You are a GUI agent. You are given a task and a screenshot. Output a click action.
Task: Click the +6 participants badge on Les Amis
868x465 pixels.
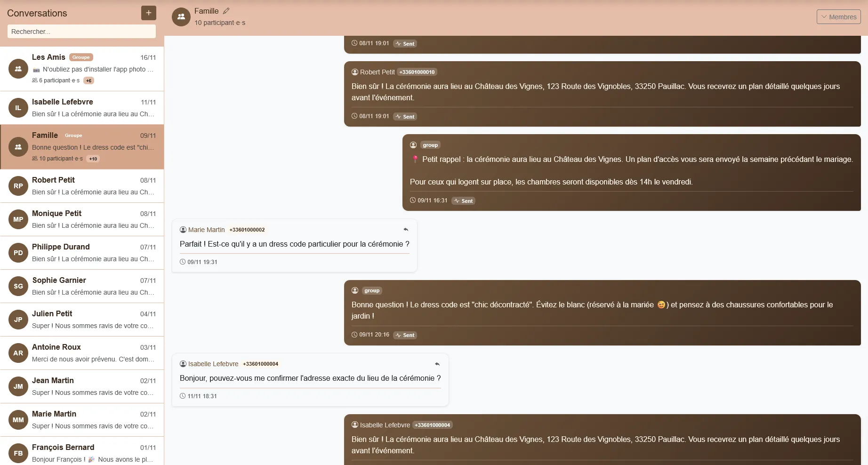click(x=88, y=80)
